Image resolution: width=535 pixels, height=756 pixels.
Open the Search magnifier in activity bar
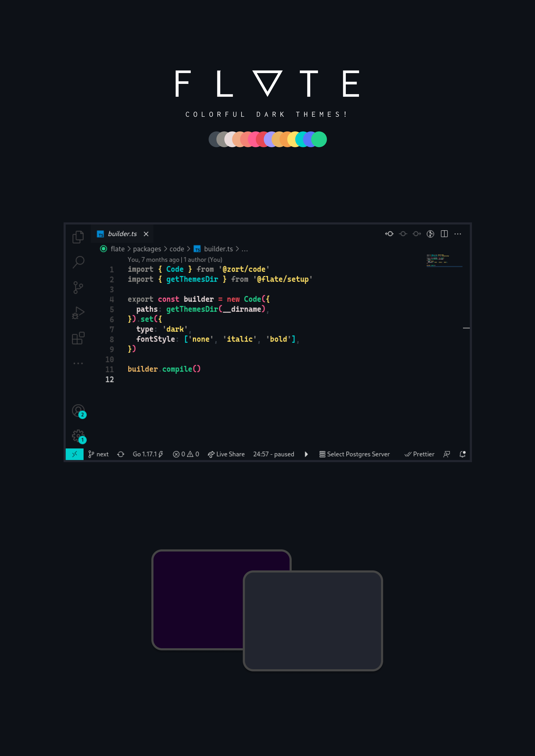coord(78,262)
